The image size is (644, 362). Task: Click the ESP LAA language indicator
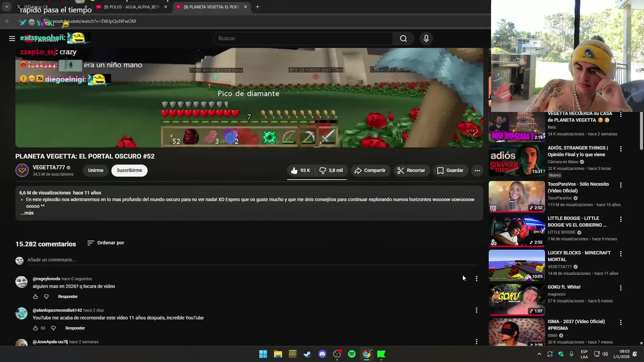[584, 354]
